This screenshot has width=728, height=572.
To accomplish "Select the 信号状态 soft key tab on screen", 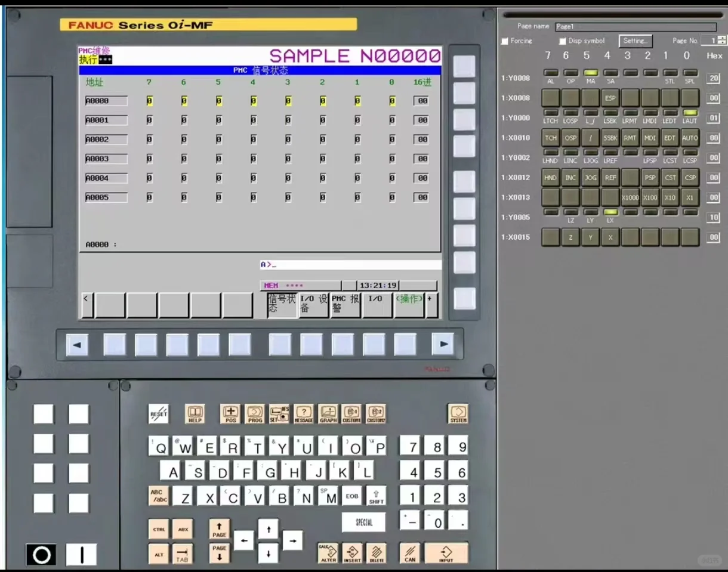I will coord(282,305).
